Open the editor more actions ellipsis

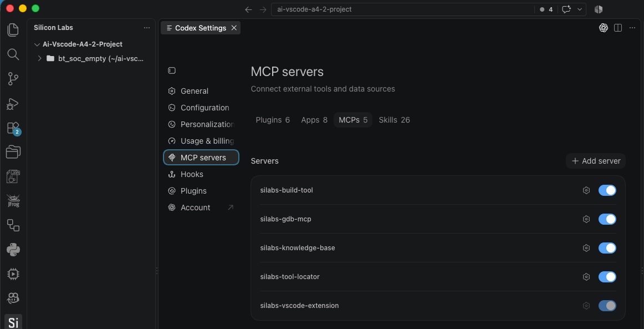[632, 28]
